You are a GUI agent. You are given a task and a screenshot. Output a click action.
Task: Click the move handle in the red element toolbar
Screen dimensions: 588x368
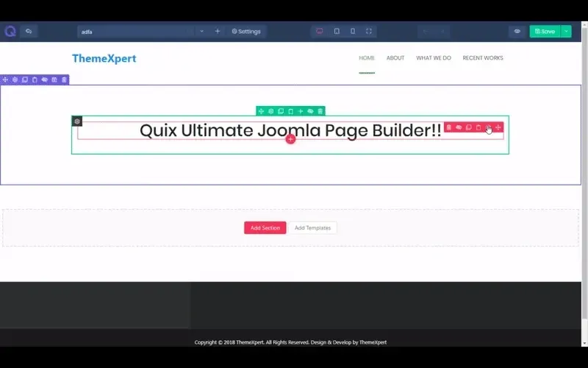[498, 127]
